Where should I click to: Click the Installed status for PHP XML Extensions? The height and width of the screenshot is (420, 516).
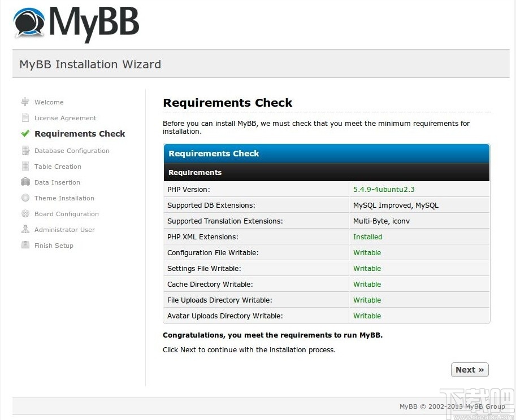367,237
